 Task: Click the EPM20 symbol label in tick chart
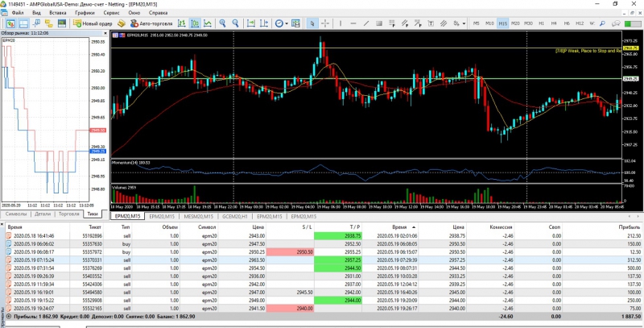point(8,40)
